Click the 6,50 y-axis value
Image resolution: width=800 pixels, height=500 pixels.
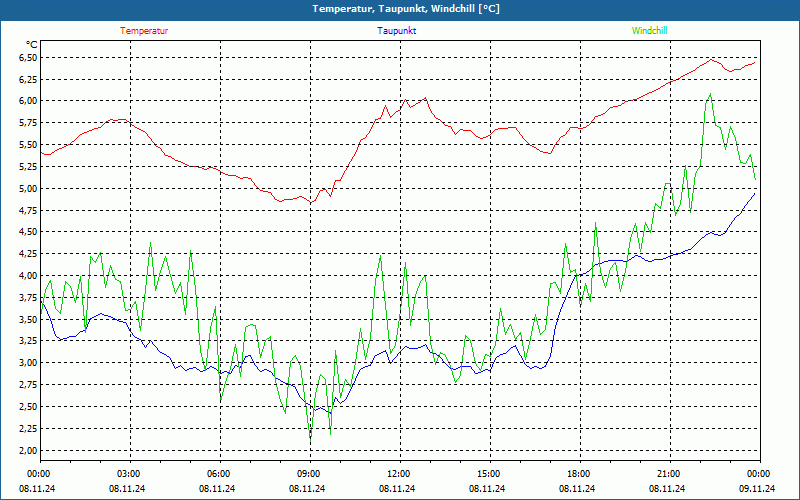point(28,58)
